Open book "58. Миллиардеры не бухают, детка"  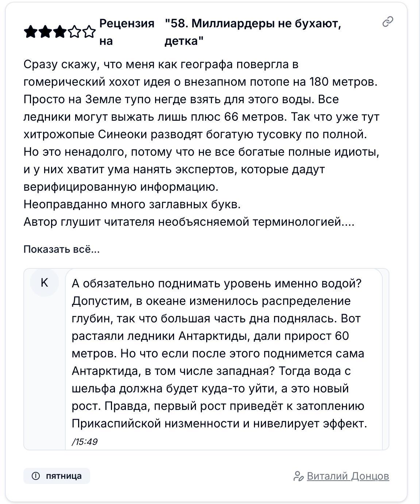click(x=253, y=32)
